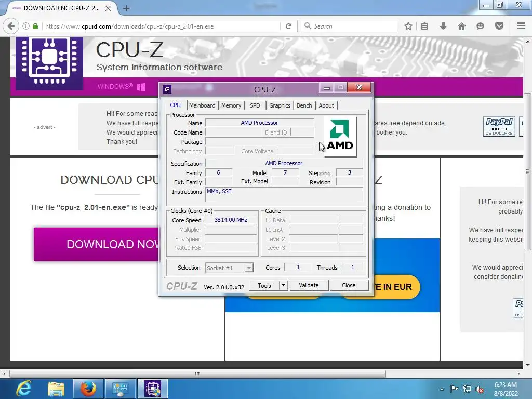
Task: Click the AMD logo in CPU-Z window
Action: click(340, 137)
